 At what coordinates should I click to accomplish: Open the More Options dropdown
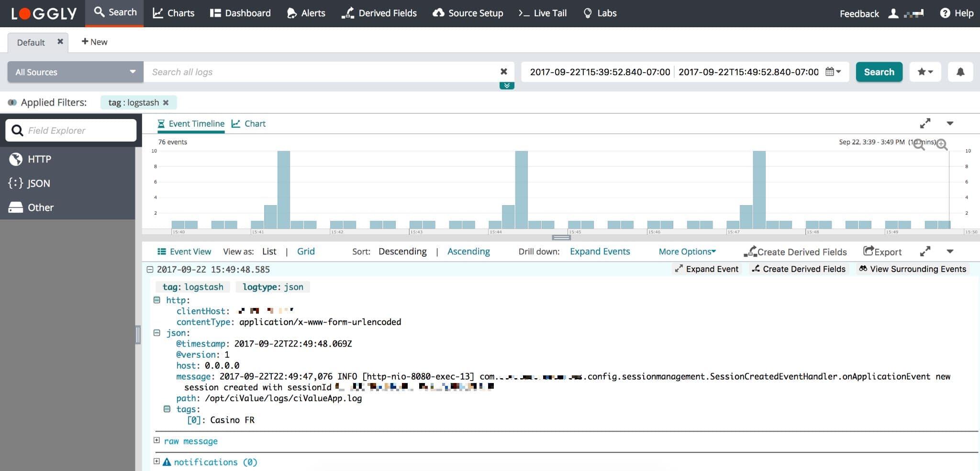click(x=687, y=252)
